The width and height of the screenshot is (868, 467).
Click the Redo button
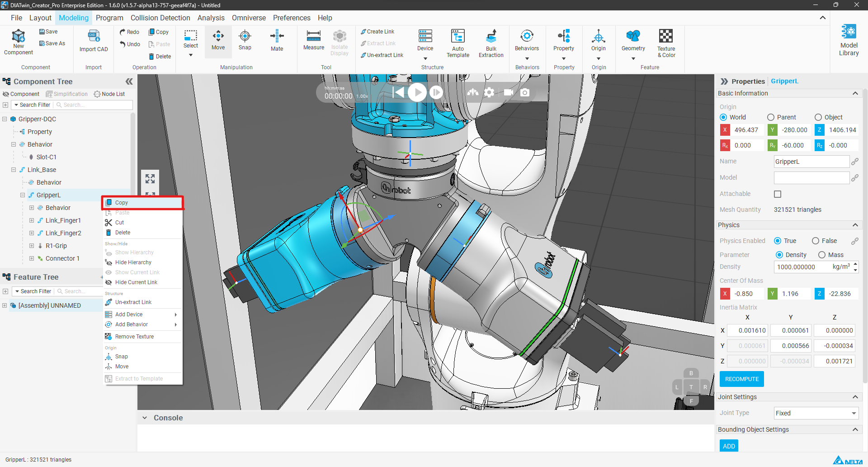(x=129, y=32)
